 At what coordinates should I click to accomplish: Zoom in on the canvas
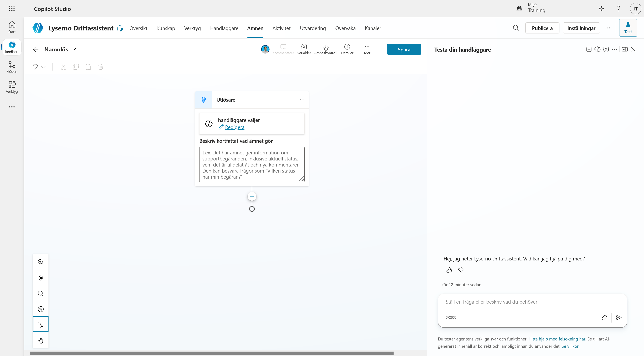point(40,262)
